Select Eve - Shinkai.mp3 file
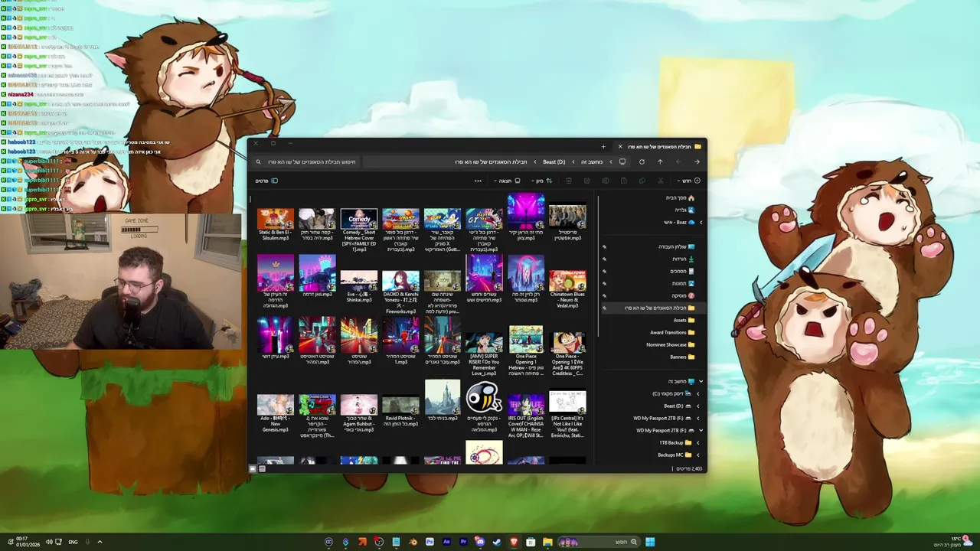Image resolution: width=980 pixels, height=551 pixels. pos(359,287)
